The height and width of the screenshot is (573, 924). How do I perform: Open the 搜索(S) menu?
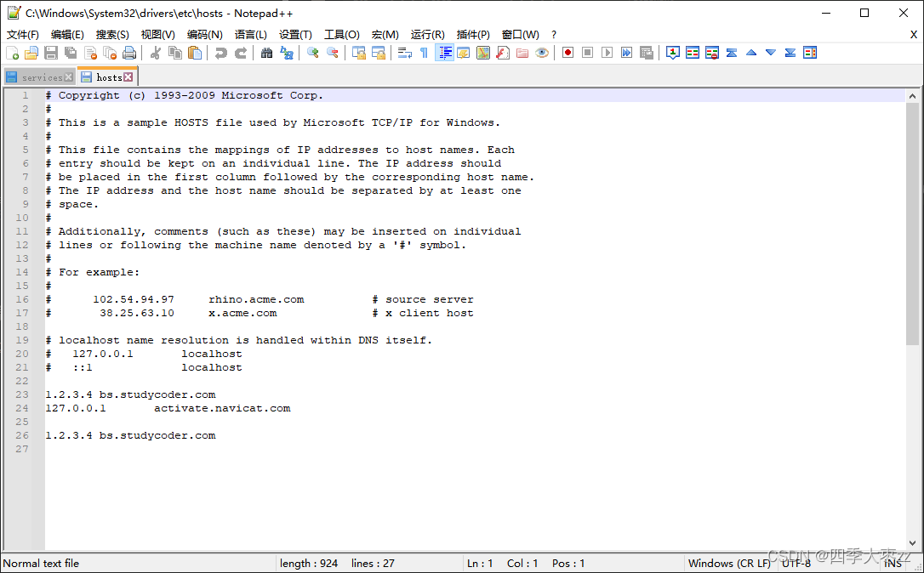[112, 35]
